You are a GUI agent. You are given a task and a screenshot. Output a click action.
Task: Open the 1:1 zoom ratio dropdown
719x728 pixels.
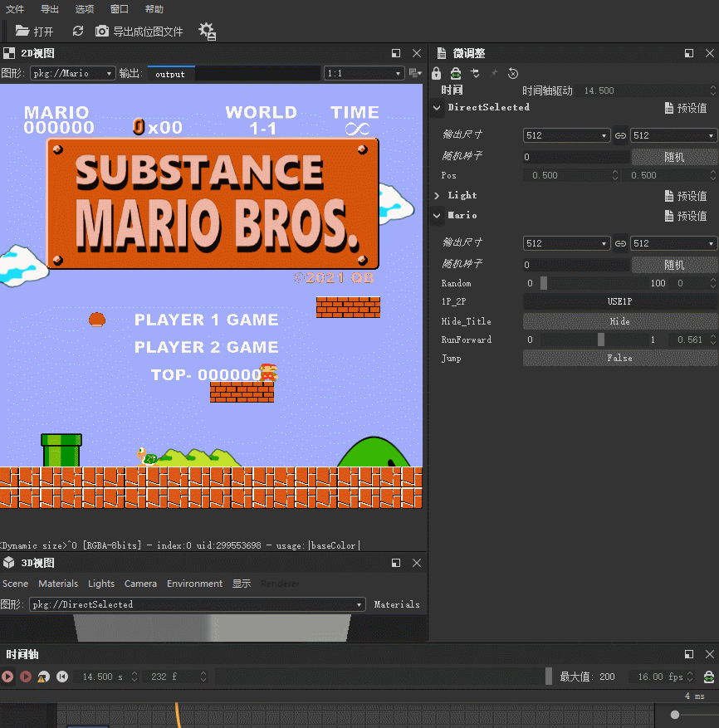[363, 73]
